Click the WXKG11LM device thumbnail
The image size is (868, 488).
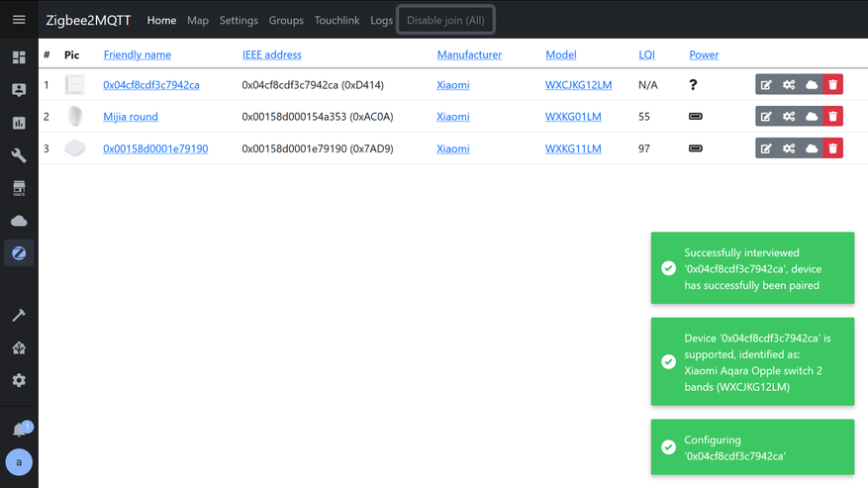coord(75,148)
